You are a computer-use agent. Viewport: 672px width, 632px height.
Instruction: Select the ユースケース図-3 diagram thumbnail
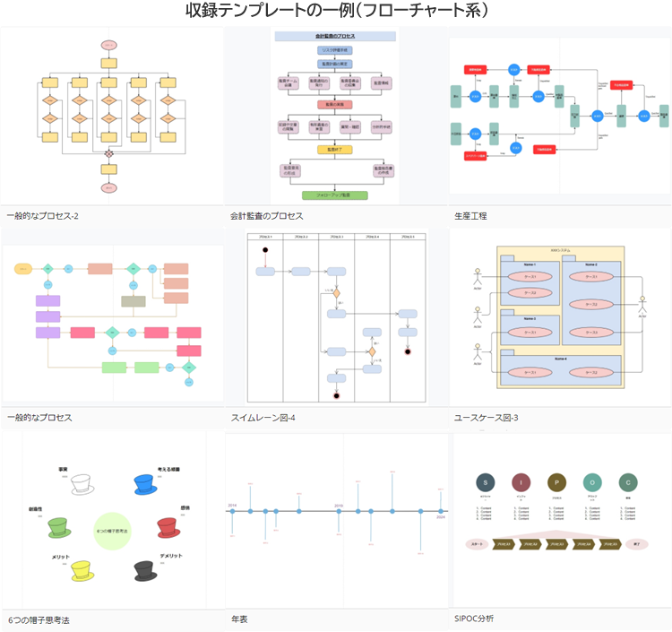pos(560,318)
